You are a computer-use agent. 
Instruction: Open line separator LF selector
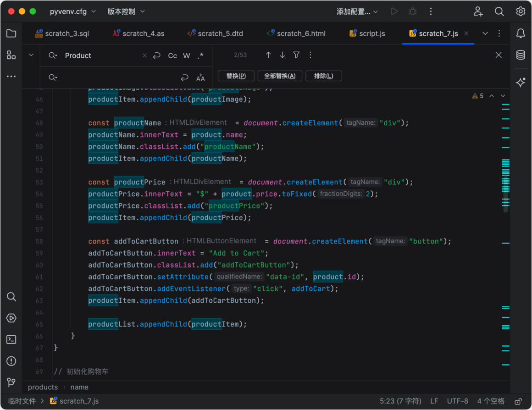[434, 401]
